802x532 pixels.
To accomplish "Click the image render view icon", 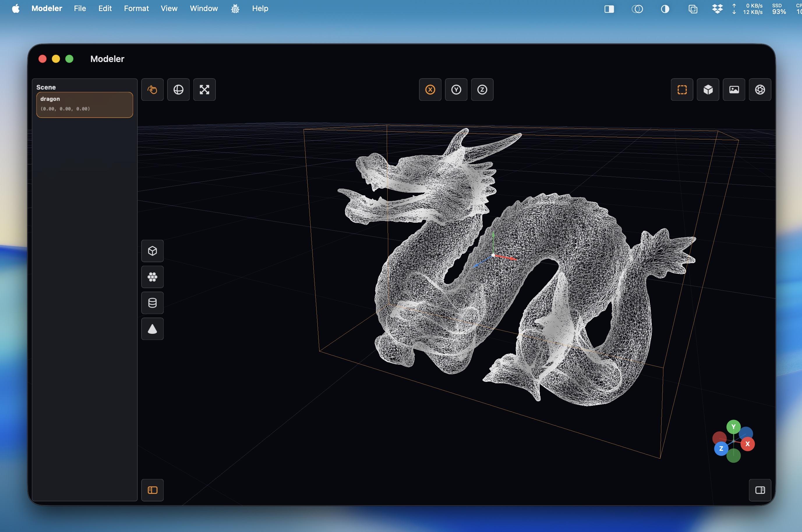I will point(734,90).
